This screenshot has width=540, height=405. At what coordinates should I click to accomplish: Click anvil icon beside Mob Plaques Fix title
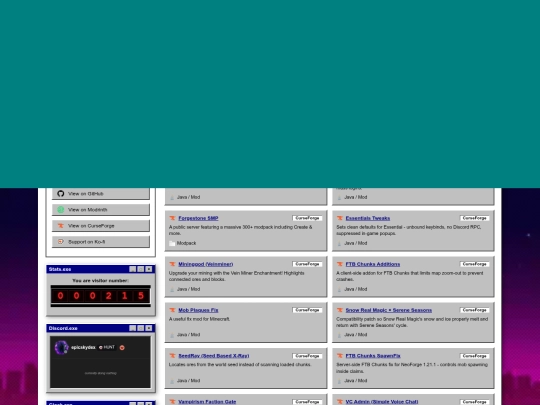(x=172, y=310)
